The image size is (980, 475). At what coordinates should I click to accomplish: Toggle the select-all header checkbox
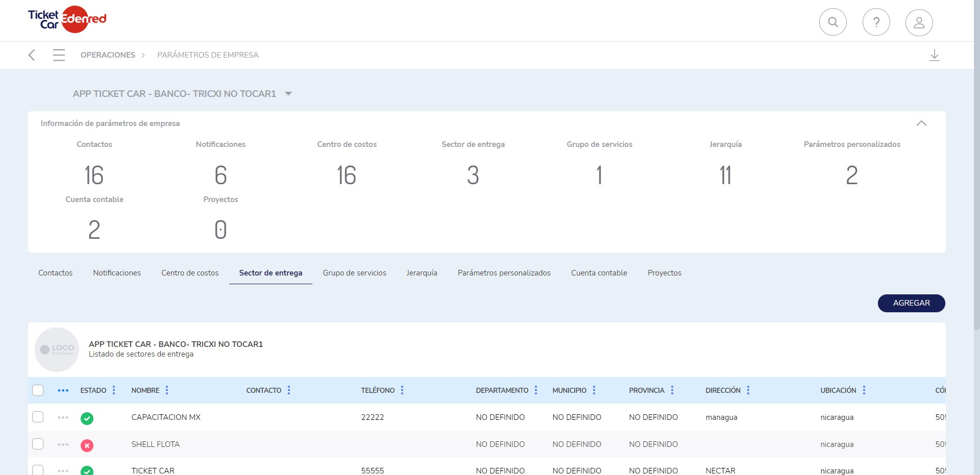(38, 390)
